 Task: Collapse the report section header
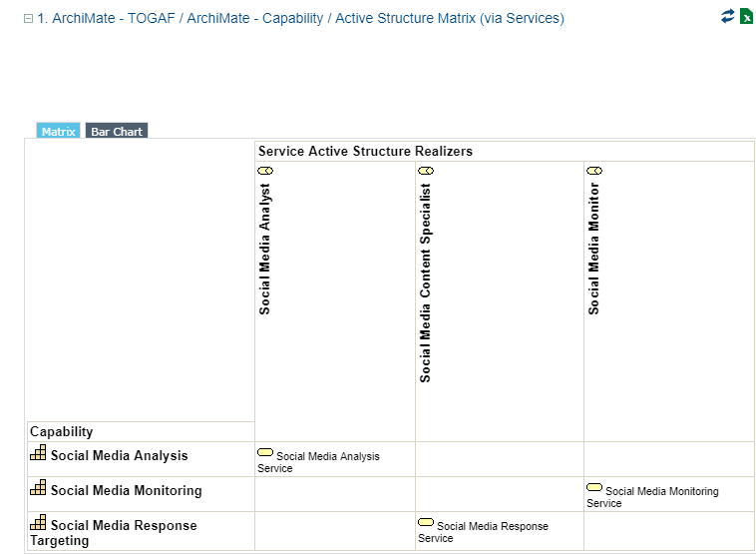coord(28,19)
